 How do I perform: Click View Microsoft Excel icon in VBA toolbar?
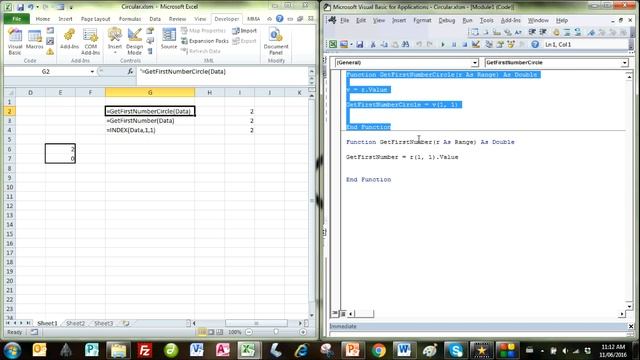coord(333,44)
